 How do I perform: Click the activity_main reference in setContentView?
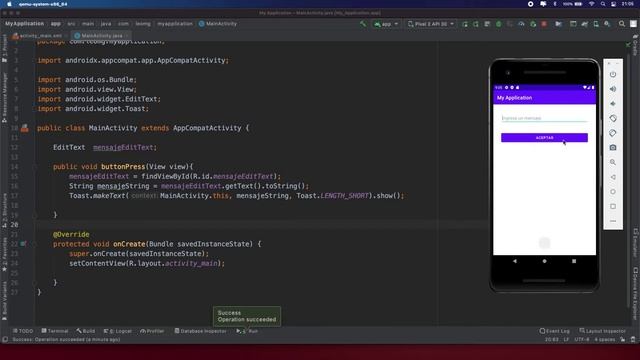pos(191,263)
